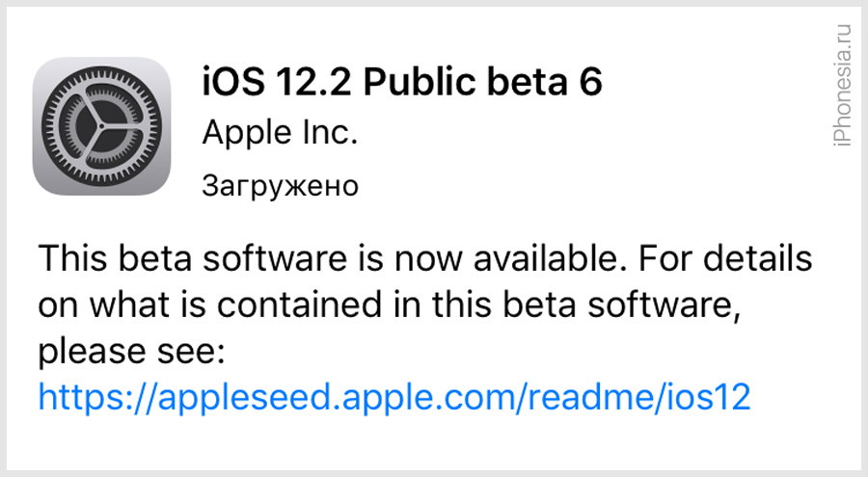Click the Settings gear app icon
This screenshot has width=868, height=477.
[x=102, y=126]
